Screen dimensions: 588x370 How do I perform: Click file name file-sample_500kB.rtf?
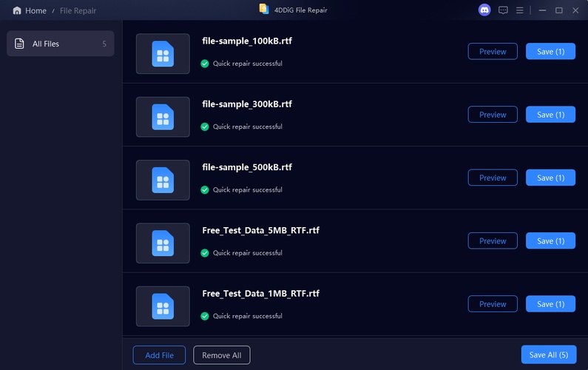(x=247, y=167)
